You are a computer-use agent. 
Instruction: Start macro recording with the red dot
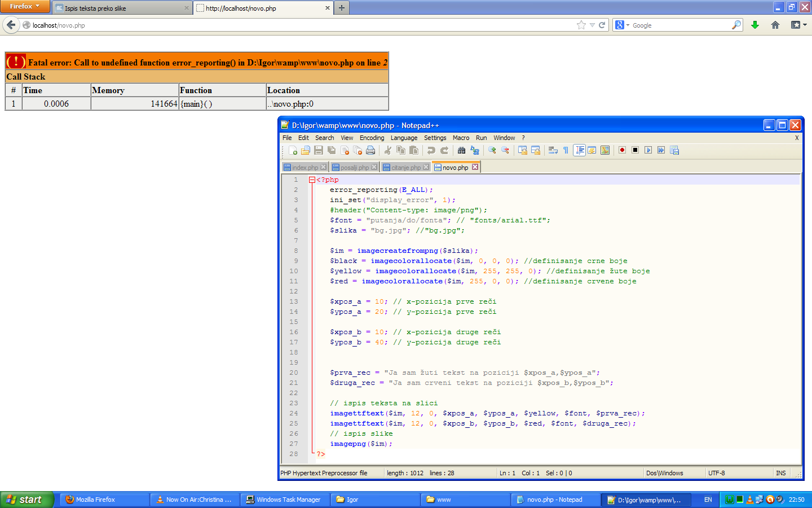(622, 150)
